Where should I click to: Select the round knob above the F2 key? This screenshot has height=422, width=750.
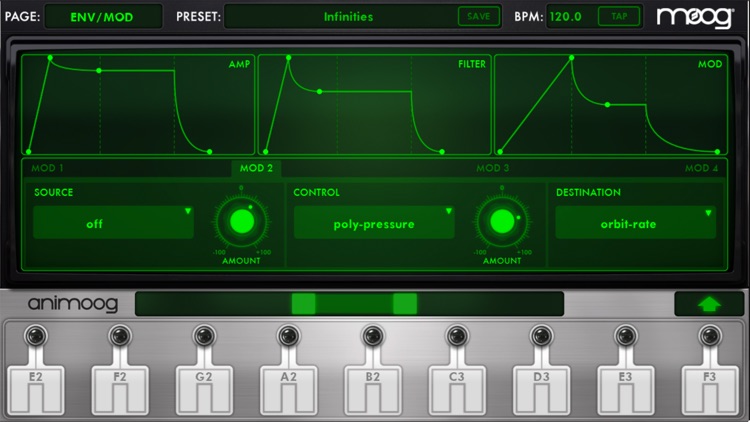[120, 336]
